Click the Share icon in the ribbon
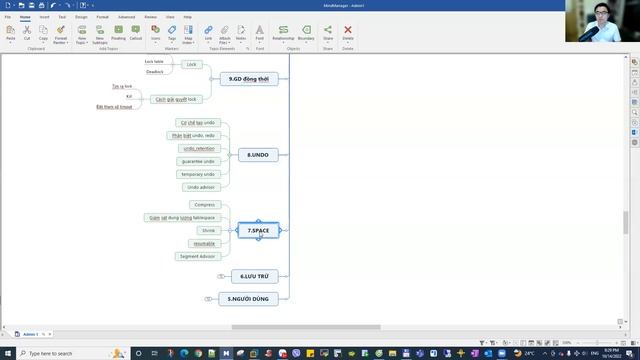 point(328,30)
